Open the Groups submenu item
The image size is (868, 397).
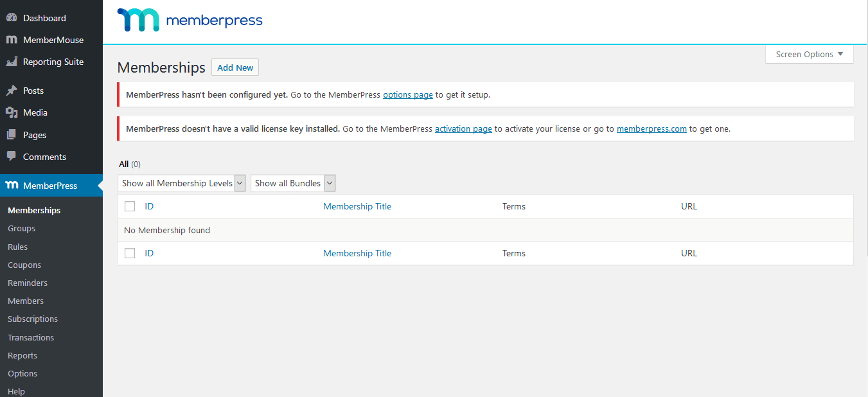point(21,228)
